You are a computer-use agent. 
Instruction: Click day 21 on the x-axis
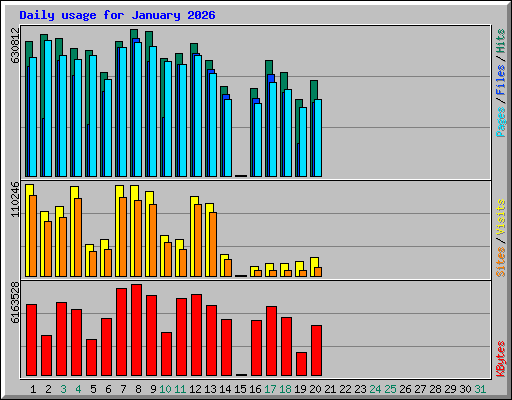point(330,389)
